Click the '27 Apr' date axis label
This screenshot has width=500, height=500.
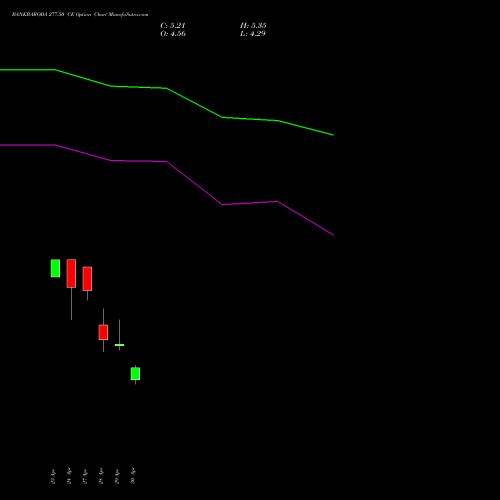(x=85, y=476)
